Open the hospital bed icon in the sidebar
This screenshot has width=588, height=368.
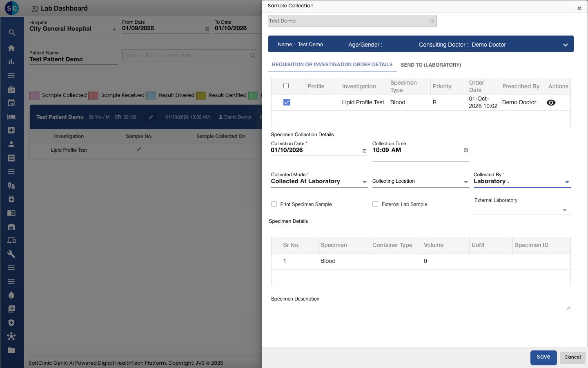click(11, 117)
